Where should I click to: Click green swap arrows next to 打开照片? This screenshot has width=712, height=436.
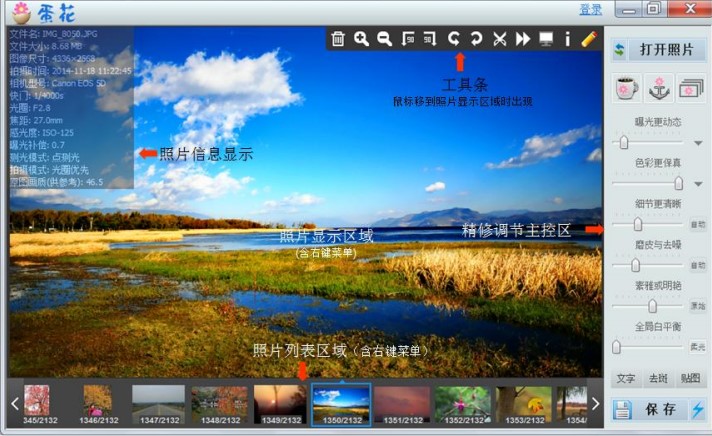619,50
